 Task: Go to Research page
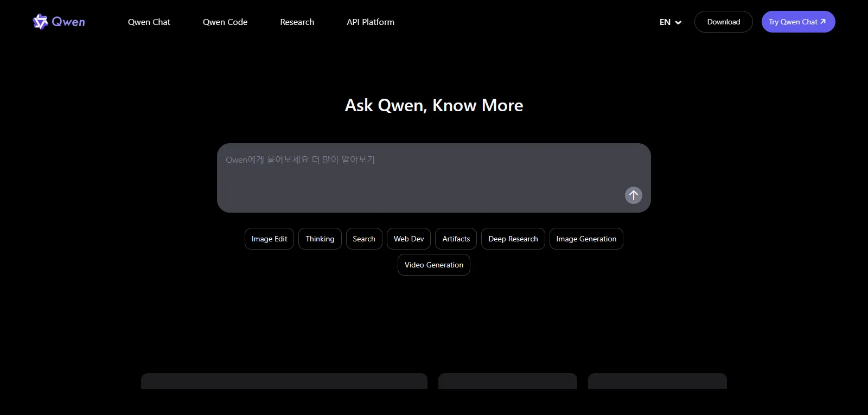click(297, 22)
